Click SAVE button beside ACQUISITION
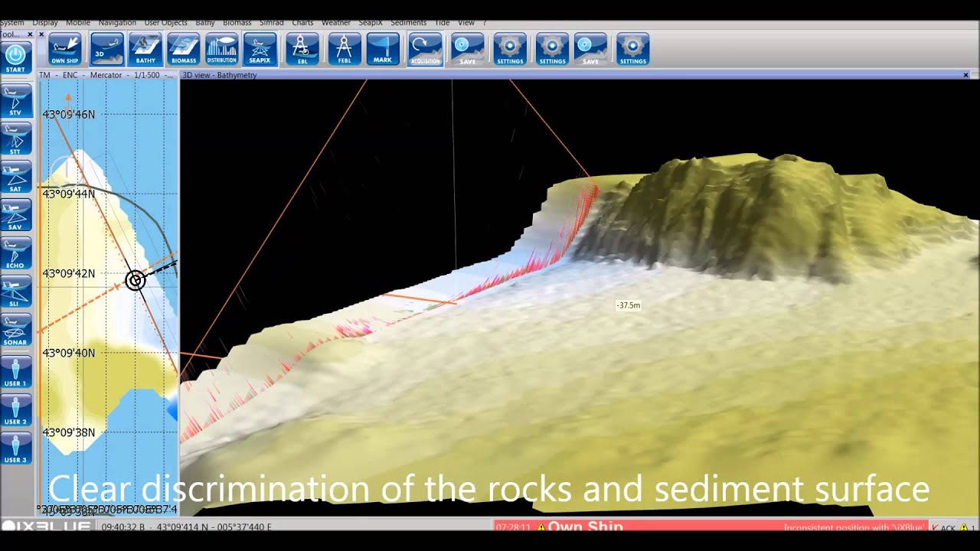The image size is (980, 551). (467, 49)
